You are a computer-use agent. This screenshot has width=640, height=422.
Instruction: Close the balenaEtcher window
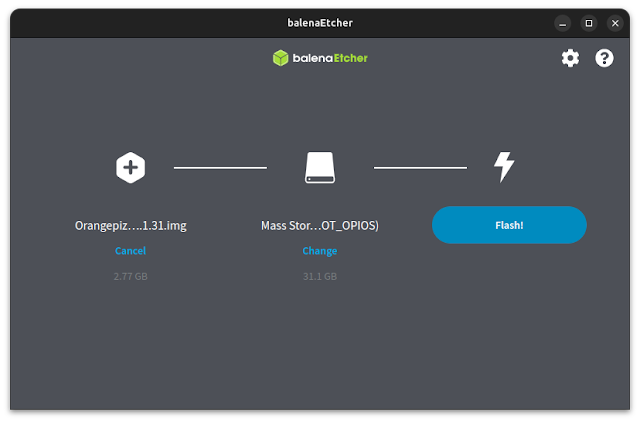615,23
